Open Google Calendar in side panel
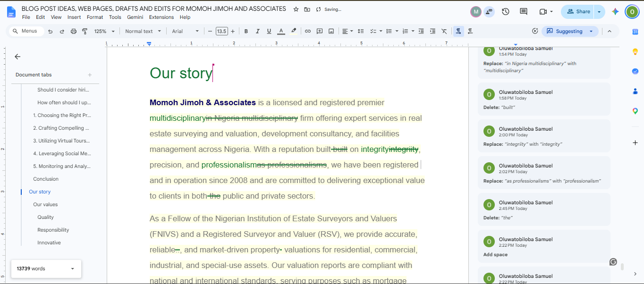The height and width of the screenshot is (284, 644). pyautogui.click(x=635, y=32)
